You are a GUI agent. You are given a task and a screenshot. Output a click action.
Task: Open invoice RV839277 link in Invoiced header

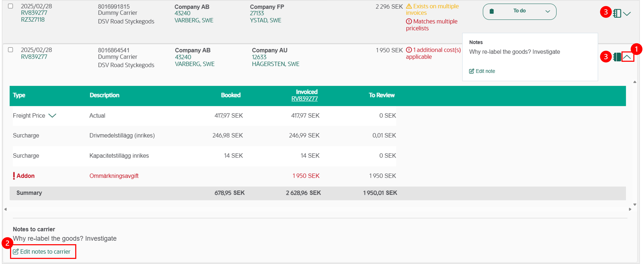(304, 98)
